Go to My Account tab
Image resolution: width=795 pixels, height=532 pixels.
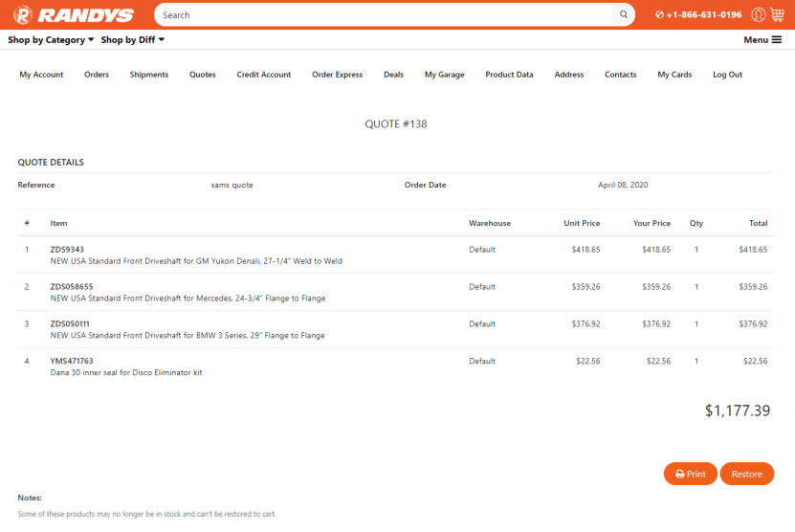[x=41, y=75]
